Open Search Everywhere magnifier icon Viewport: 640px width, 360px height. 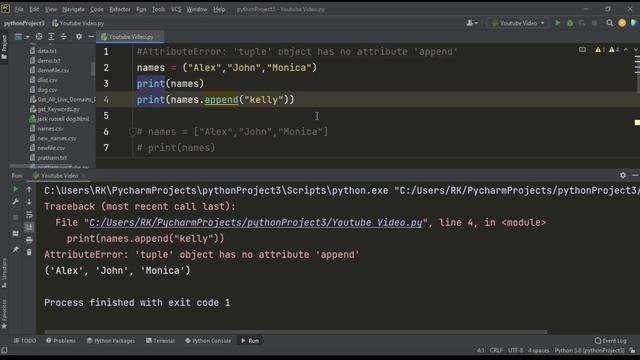coord(609,23)
